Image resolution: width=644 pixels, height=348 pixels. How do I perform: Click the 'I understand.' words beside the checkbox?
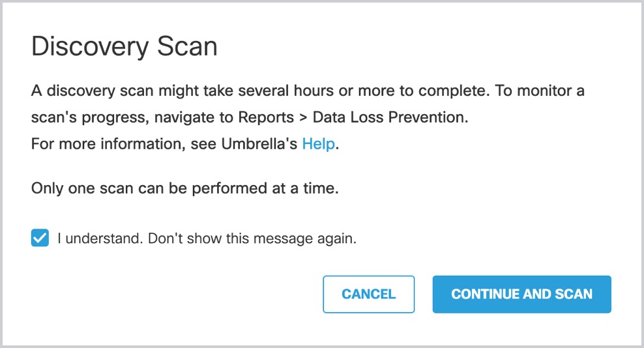point(100,239)
